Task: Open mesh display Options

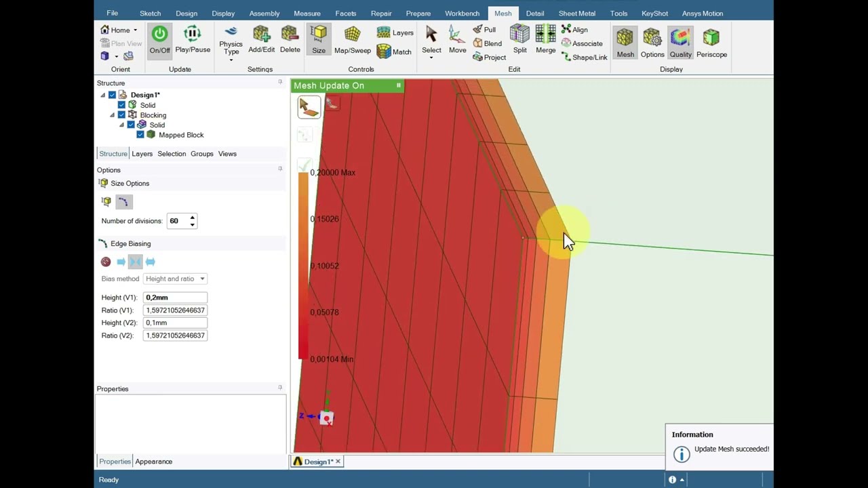Action: click(652, 43)
